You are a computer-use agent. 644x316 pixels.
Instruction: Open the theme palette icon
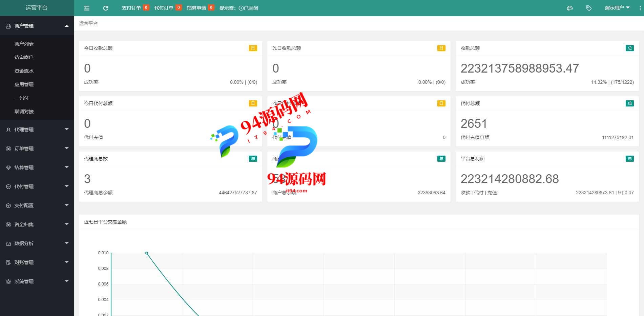tap(570, 8)
